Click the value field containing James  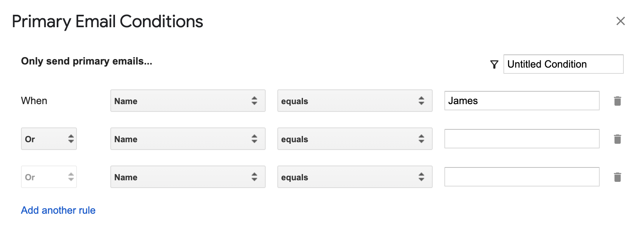[x=522, y=101]
